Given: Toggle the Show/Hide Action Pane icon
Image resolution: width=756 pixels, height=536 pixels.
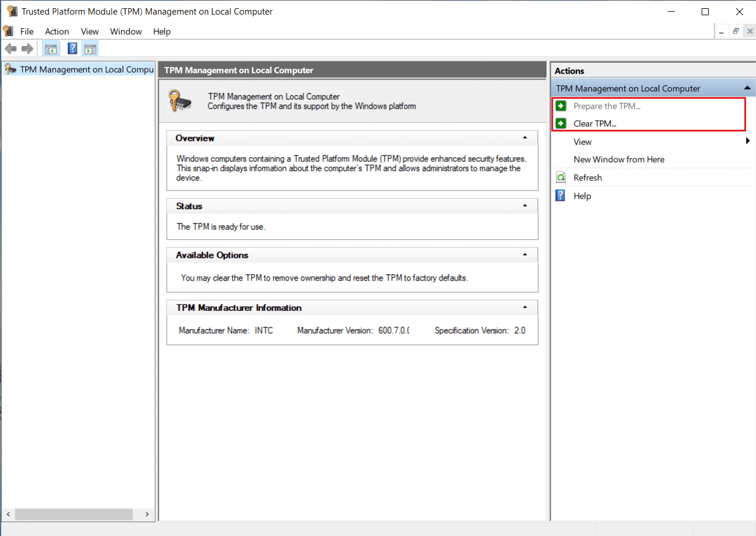Looking at the screenshot, I should [x=89, y=49].
